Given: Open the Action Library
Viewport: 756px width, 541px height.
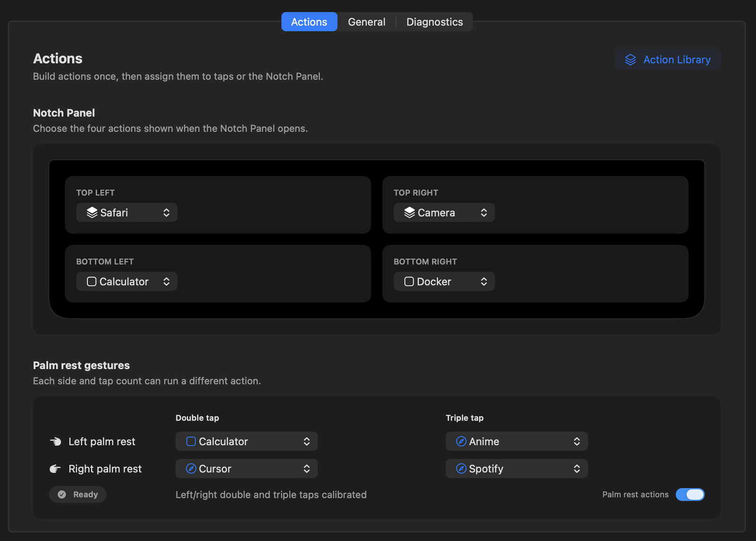Looking at the screenshot, I should [667, 60].
